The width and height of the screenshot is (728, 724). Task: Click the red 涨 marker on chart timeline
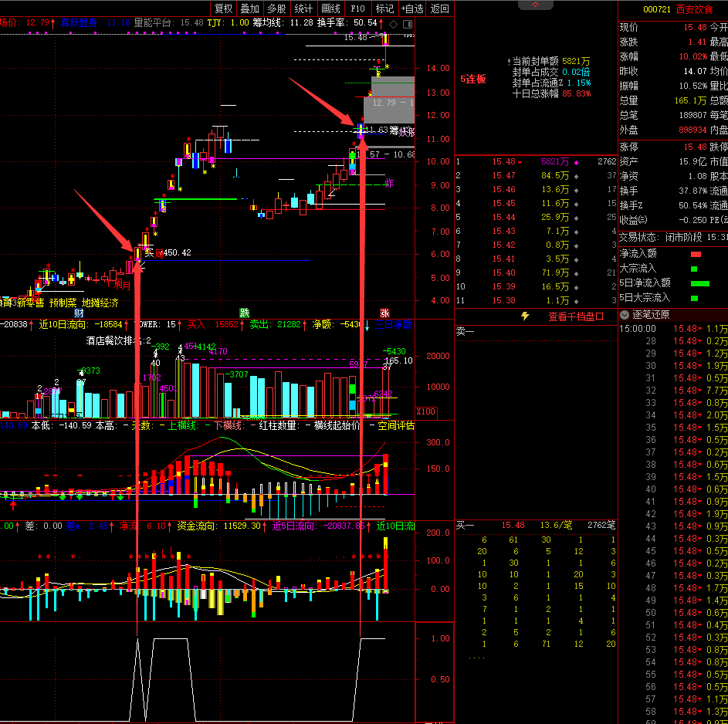pos(384,313)
